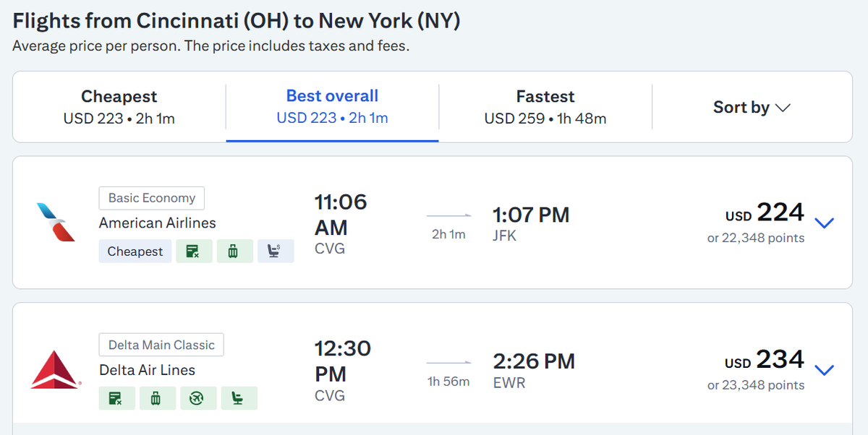Image resolution: width=868 pixels, height=435 pixels.
Task: Expand the Delta USD 234 flight details
Action: coord(824,370)
